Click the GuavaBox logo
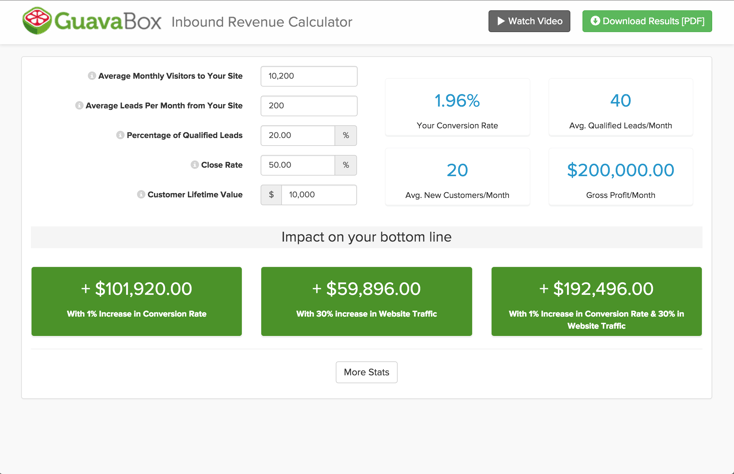This screenshot has height=474, width=734. coord(92,21)
